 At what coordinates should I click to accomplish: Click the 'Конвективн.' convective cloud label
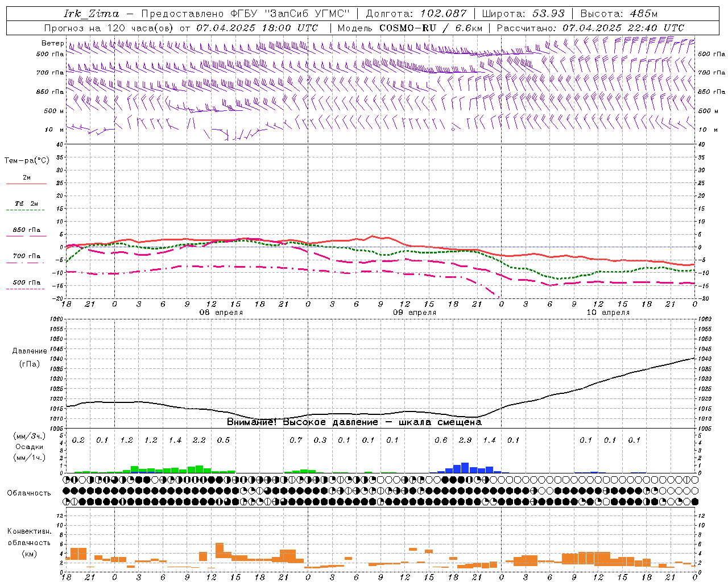click(x=29, y=532)
